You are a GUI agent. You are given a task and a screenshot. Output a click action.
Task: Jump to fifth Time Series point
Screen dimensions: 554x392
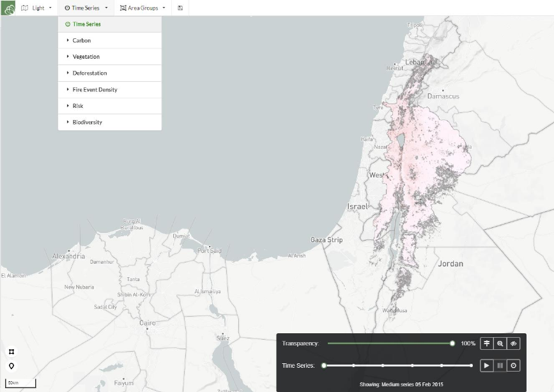click(442, 366)
